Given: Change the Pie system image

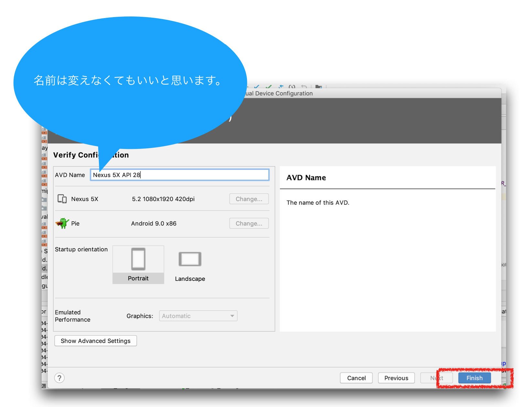Looking at the screenshot, I should pos(249,224).
